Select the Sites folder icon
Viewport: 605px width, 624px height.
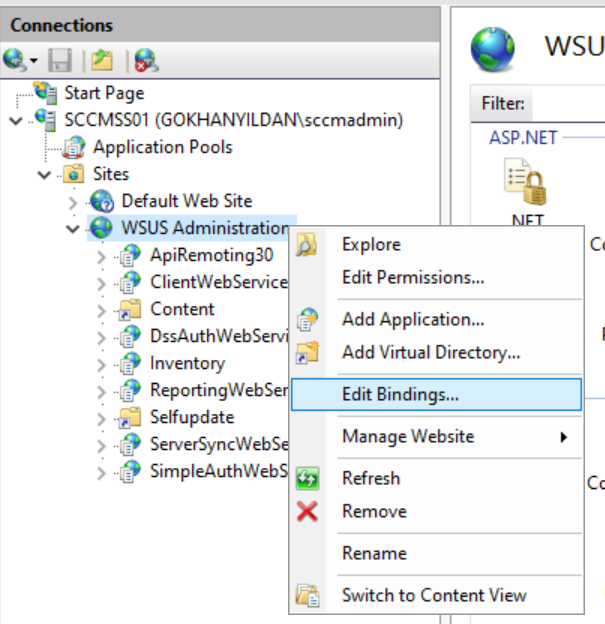coord(74,174)
